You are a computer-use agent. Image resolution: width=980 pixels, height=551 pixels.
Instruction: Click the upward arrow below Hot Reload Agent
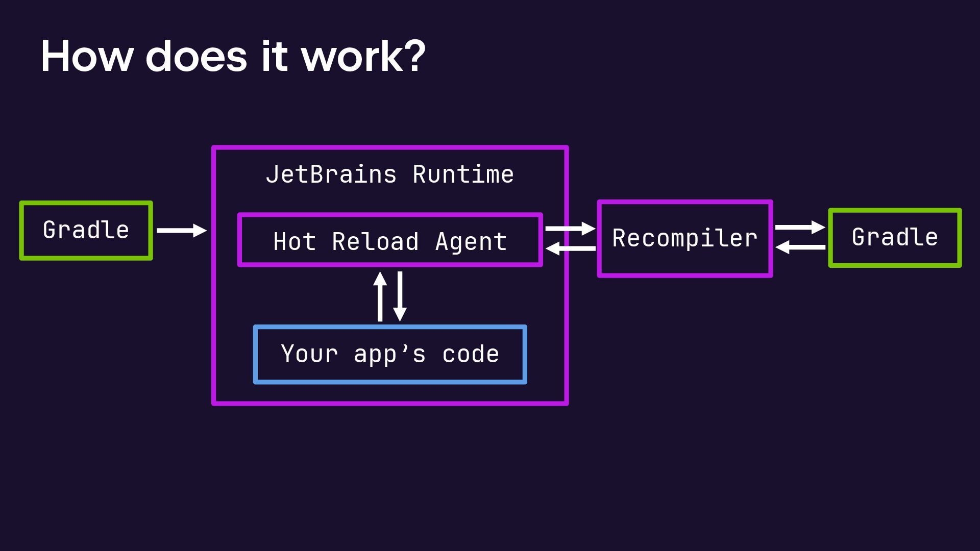coord(380,296)
